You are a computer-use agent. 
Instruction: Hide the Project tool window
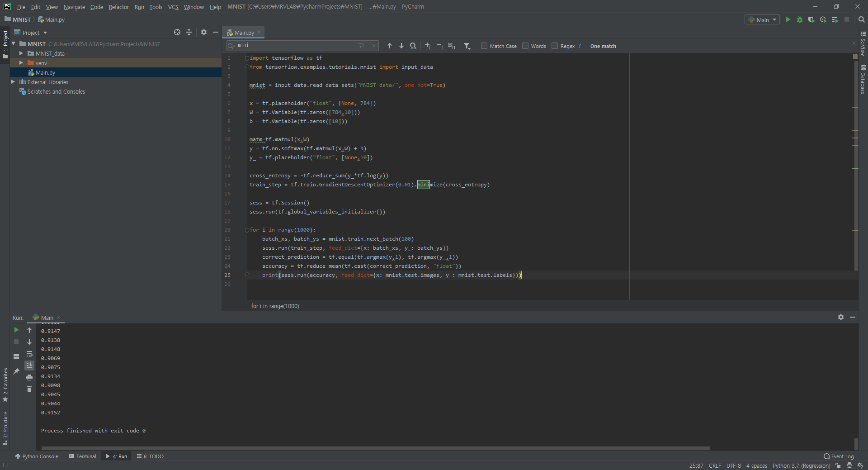pyautogui.click(x=216, y=33)
